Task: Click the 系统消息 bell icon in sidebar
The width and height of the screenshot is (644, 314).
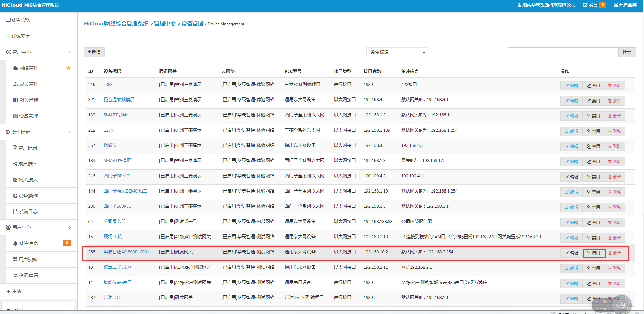Action: pyautogui.click(x=15, y=243)
